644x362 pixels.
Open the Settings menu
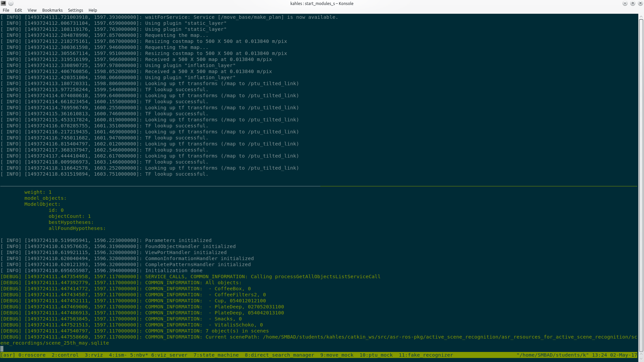coord(75,10)
